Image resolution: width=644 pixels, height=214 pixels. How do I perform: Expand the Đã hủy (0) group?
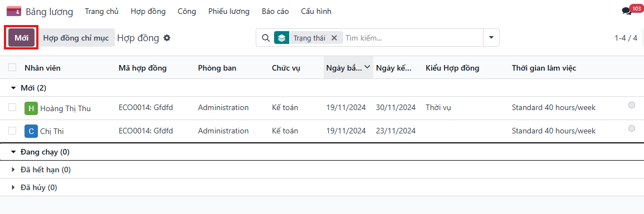[13, 188]
